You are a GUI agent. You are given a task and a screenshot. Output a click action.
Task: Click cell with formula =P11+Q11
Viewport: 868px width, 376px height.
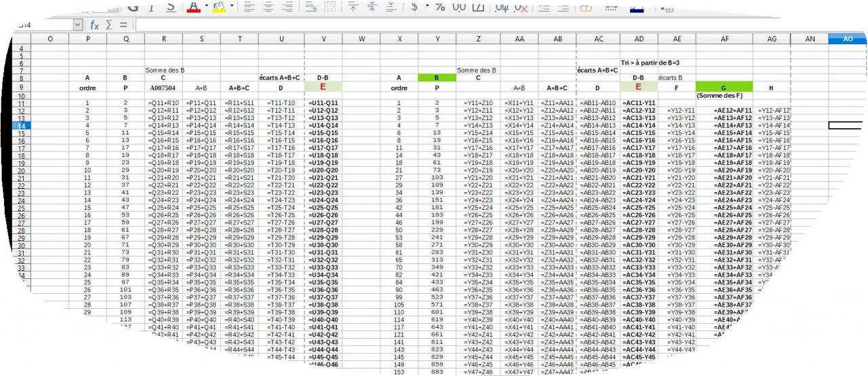point(201,102)
